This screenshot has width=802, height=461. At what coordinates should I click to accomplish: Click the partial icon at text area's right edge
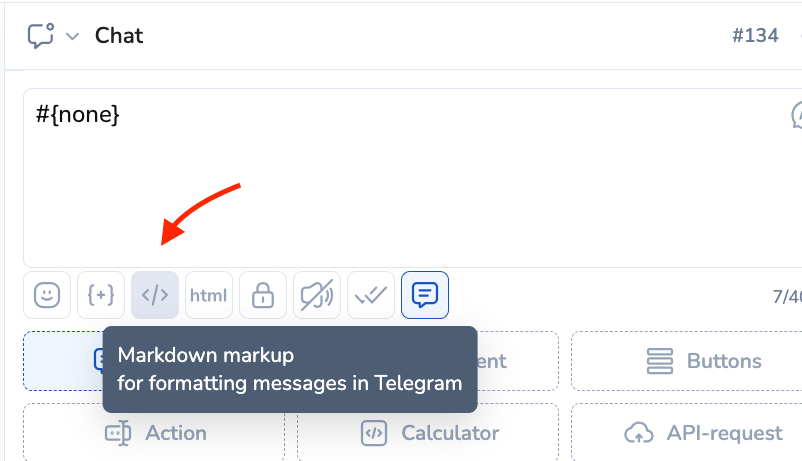(x=796, y=115)
